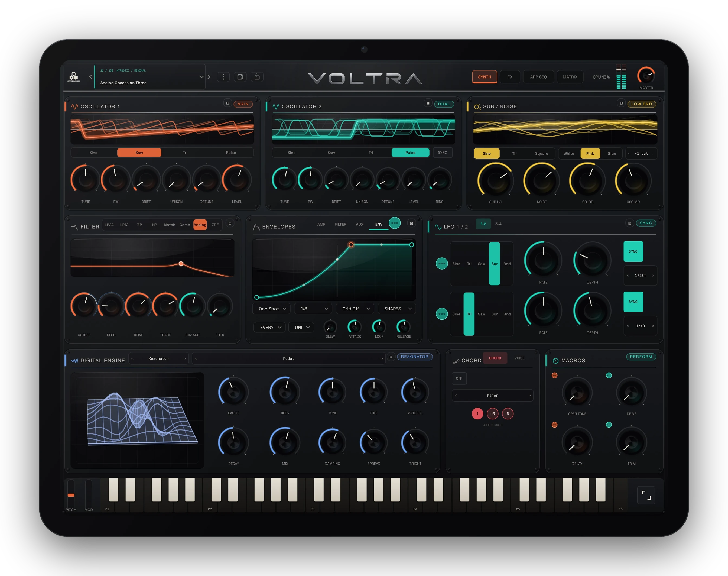Toggle chord tone b3
Screen dimensions: 728x576
pyautogui.click(x=493, y=414)
